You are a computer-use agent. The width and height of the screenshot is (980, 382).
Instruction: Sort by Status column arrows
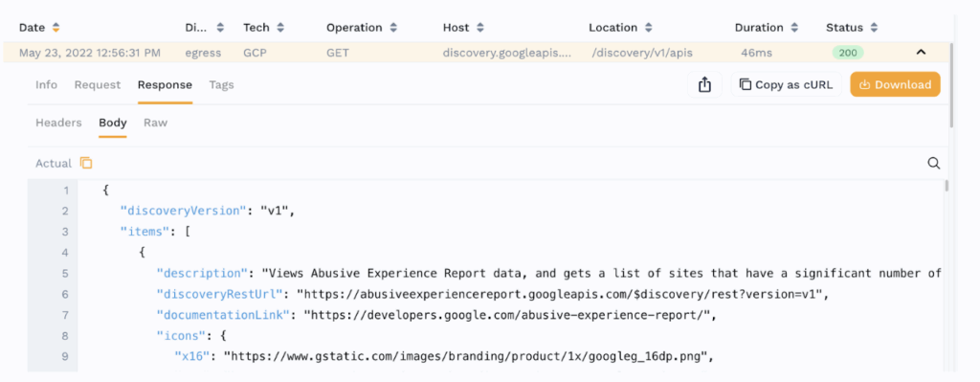875,28
